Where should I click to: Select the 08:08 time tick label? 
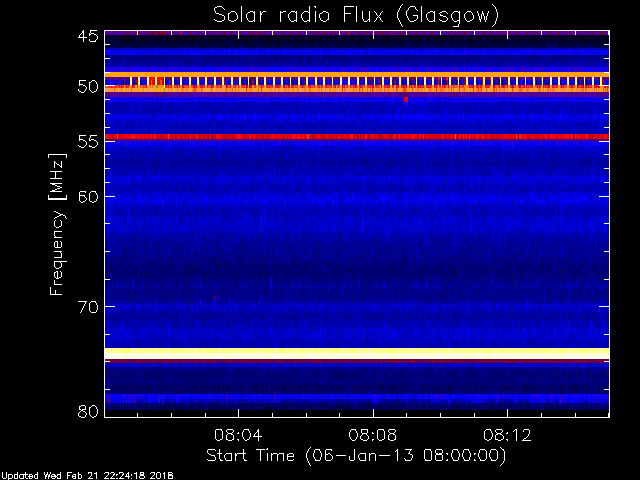373,436
